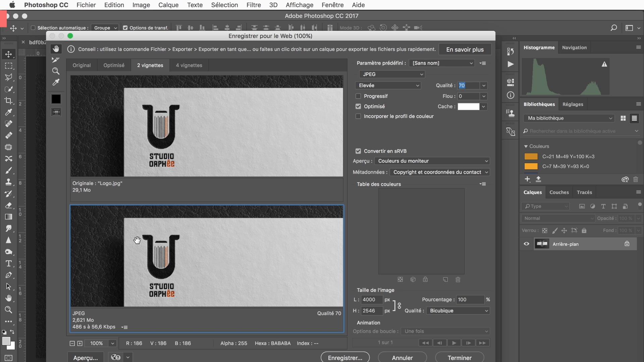
Task: Click the white Cache color swatch
Action: click(468, 107)
